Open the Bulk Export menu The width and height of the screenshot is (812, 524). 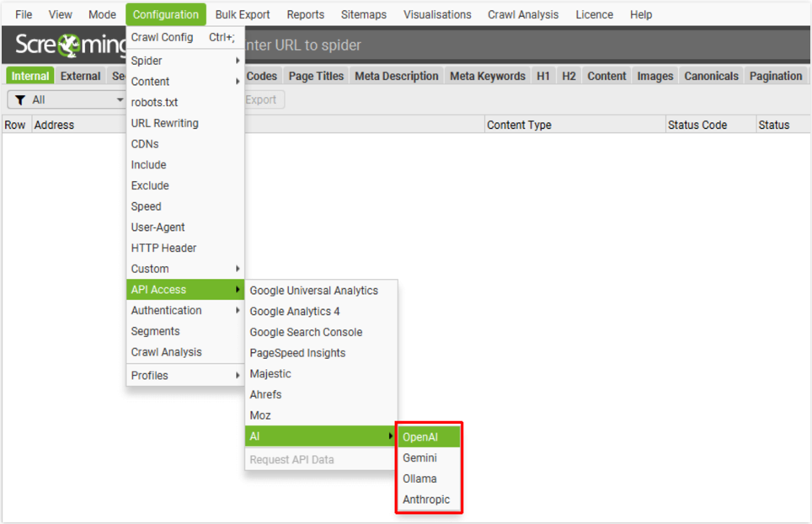243,14
